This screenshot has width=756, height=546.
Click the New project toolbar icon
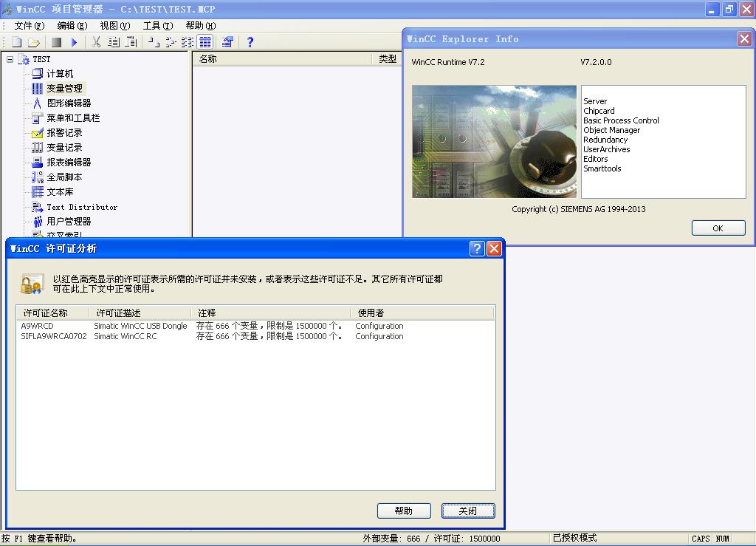(x=16, y=42)
